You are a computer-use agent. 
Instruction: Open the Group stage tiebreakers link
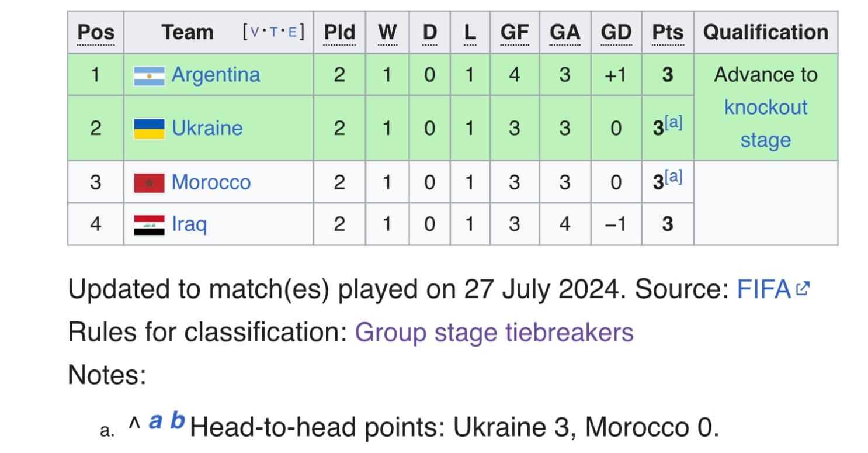coord(494,333)
